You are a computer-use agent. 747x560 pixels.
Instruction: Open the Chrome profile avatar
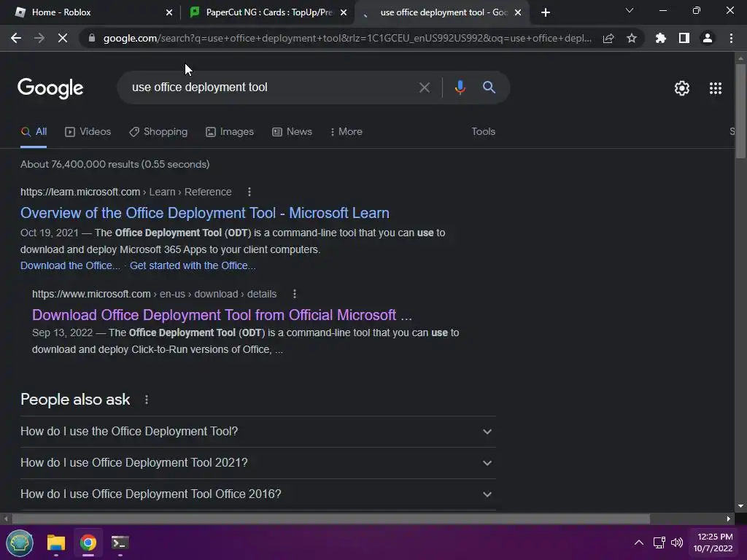click(x=708, y=38)
